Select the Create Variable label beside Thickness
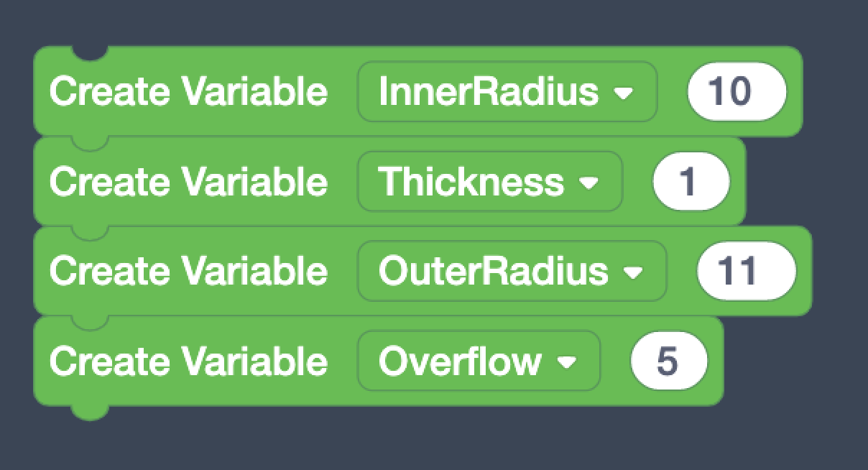This screenshot has height=470, width=868. pos(188,182)
